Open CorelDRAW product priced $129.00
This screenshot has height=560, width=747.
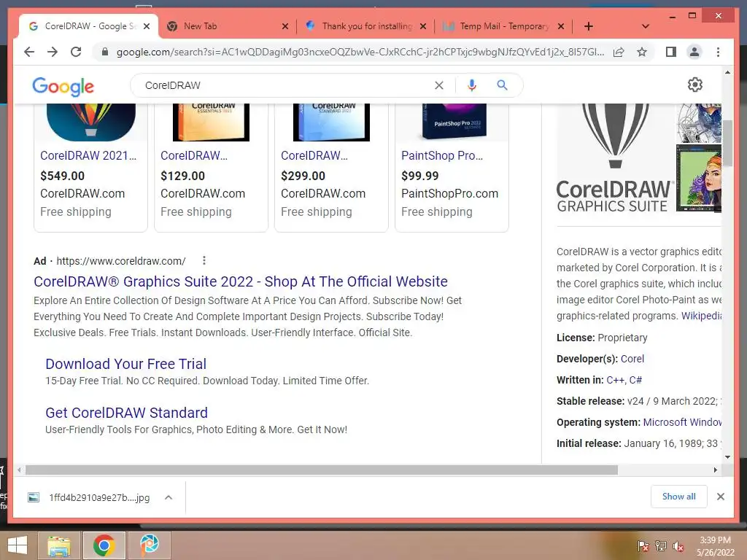[194, 156]
